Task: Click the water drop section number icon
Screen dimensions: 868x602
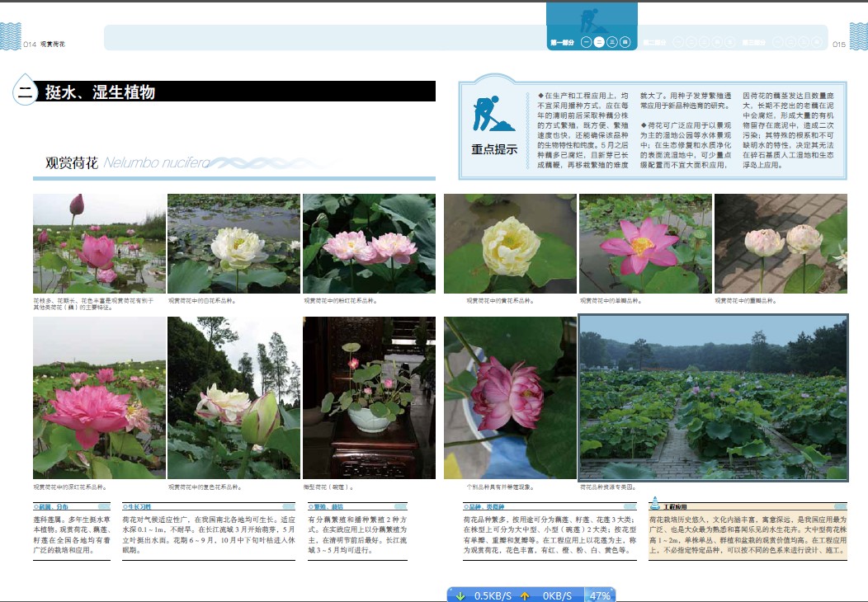Action: click(26, 92)
